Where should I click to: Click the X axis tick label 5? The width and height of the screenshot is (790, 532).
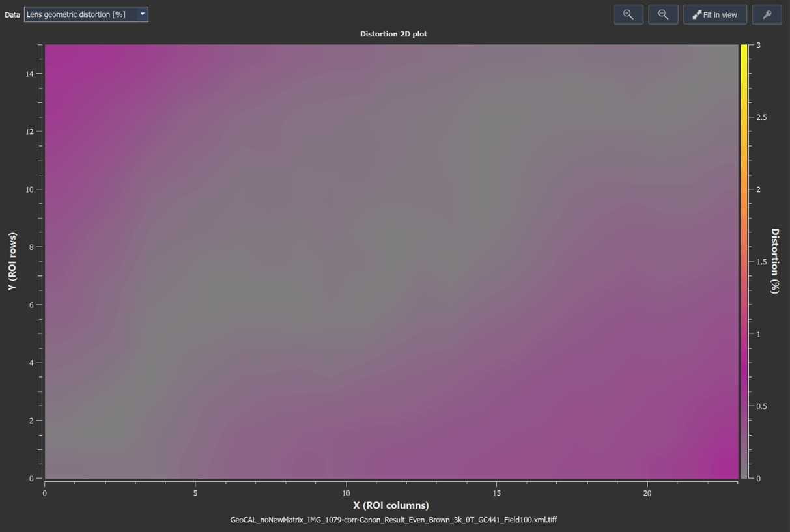195,493
